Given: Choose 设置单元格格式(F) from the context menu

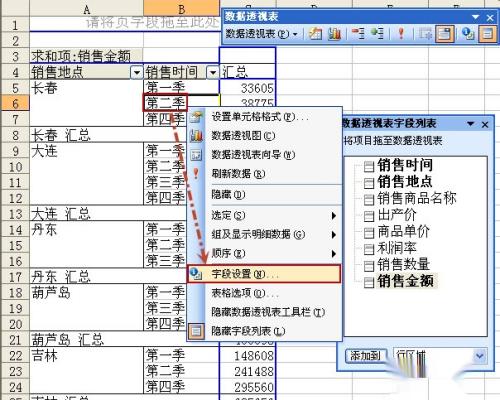Looking at the screenshot, I should pos(265,117).
